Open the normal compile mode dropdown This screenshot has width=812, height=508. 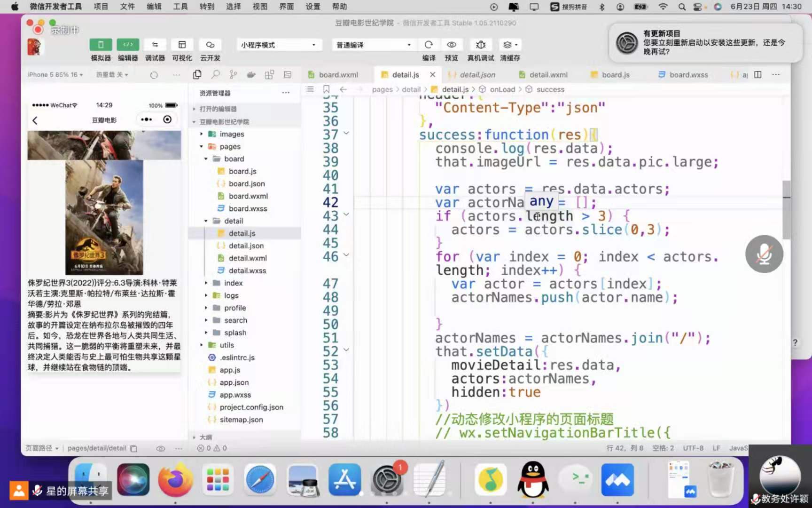tap(374, 45)
